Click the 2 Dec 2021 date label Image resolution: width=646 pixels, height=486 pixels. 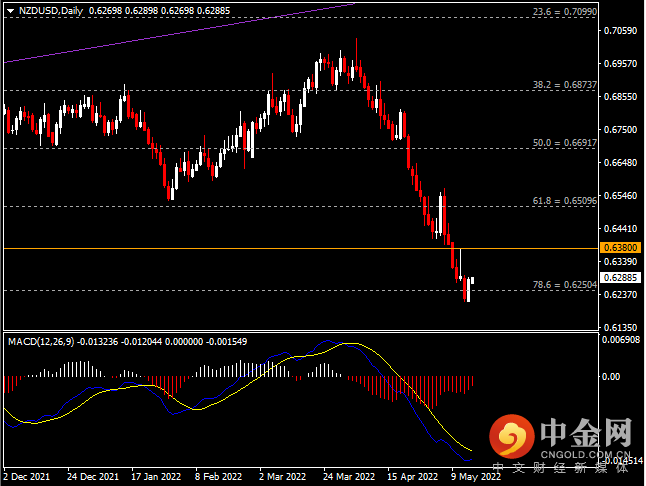coord(28,477)
